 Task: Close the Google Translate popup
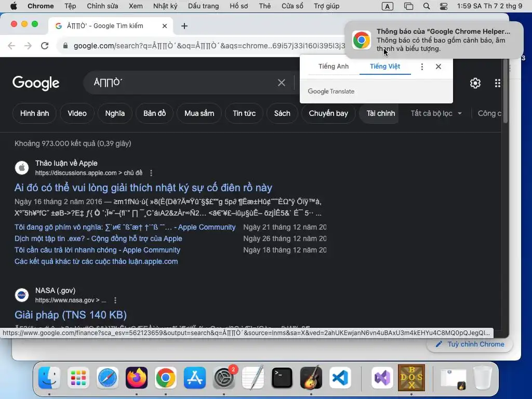point(438,66)
